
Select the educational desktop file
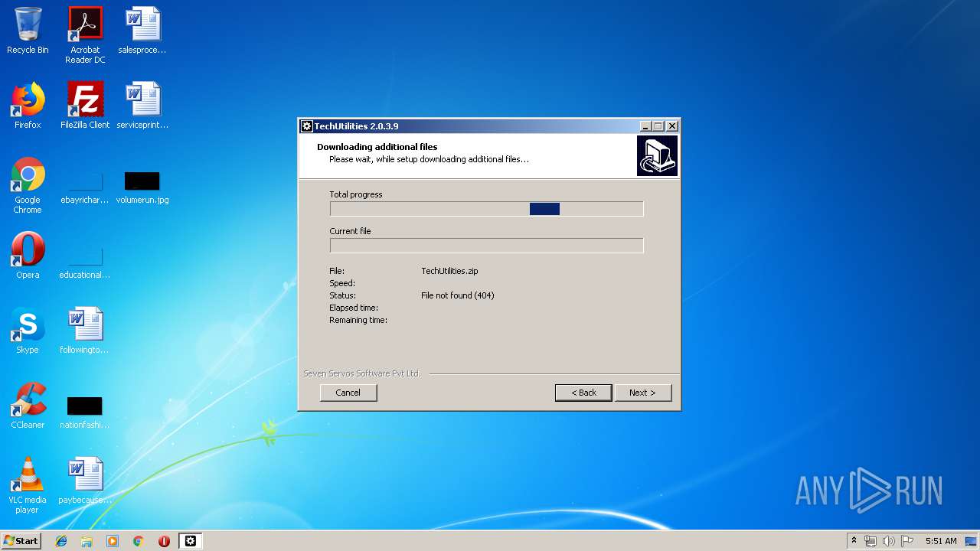pos(85,260)
